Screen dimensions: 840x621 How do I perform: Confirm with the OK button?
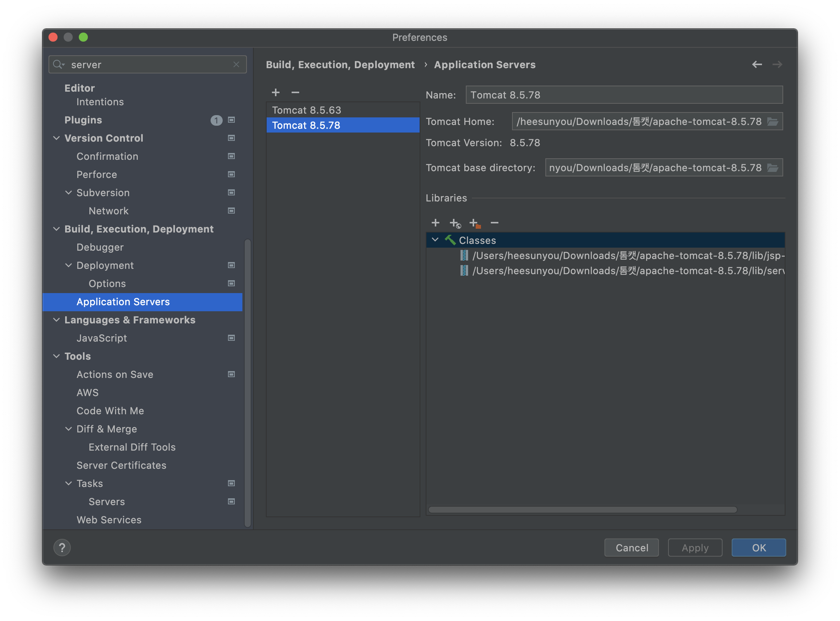[x=759, y=548]
